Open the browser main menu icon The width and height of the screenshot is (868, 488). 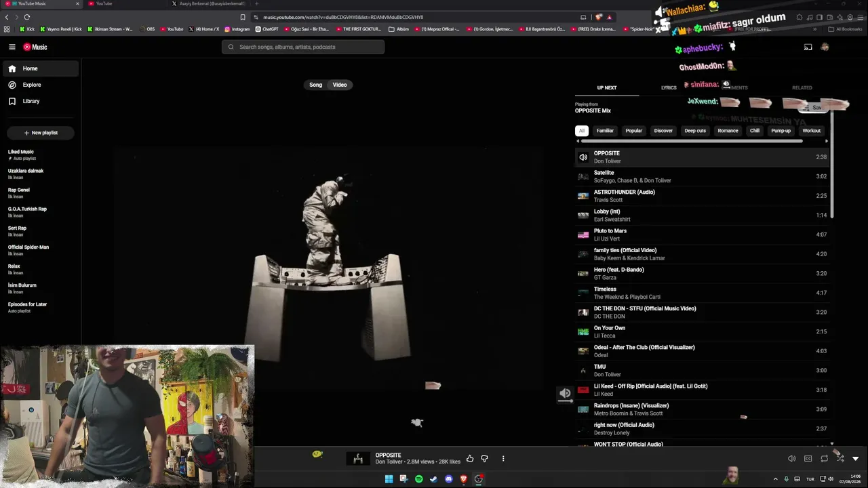[859, 17]
